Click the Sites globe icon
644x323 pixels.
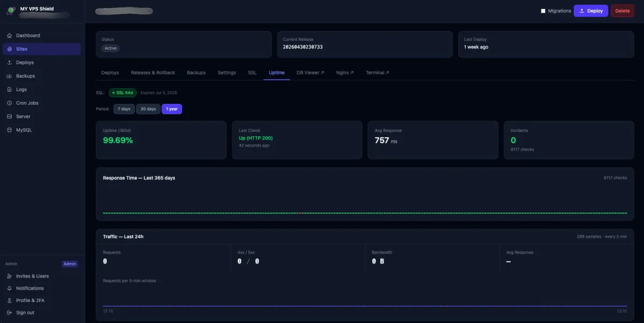(10, 49)
